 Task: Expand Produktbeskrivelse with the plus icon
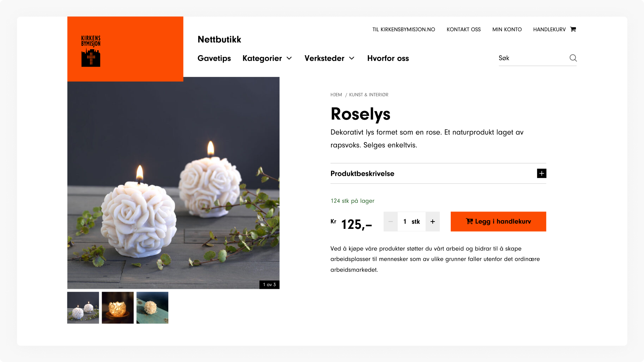(x=542, y=173)
